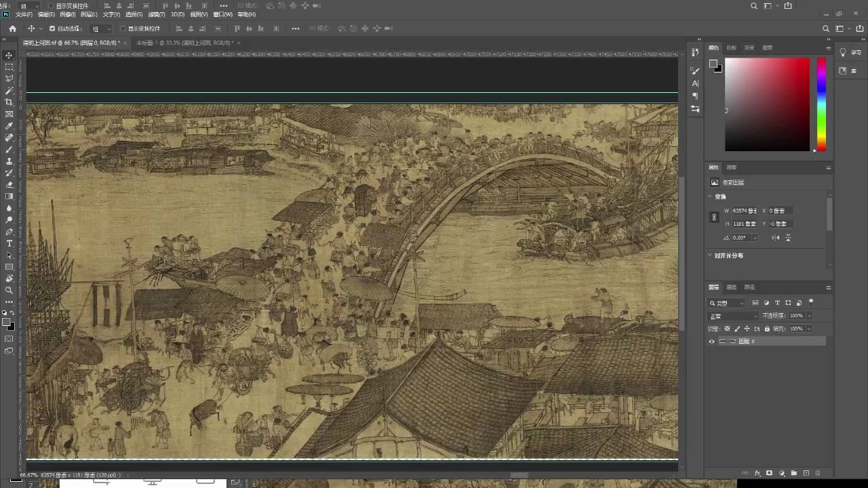Toggle lock all padlock icon
Image resolution: width=868 pixels, height=488 pixels.
[x=767, y=329]
